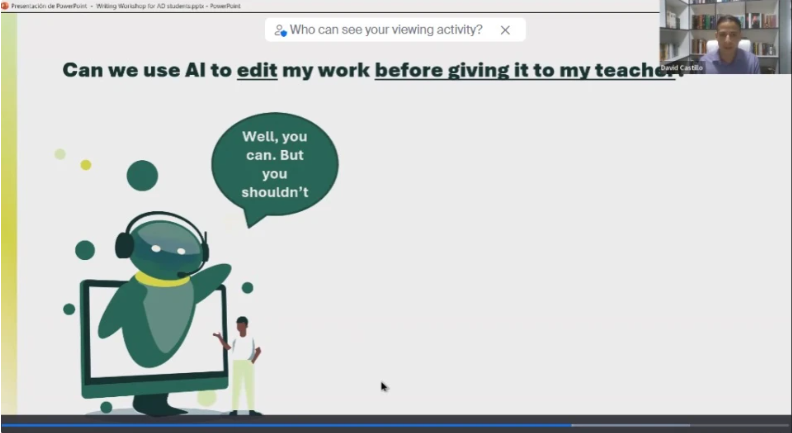The image size is (792, 433).
Task: Click the standing person illustration beside the monitor
Action: [x=242, y=363]
